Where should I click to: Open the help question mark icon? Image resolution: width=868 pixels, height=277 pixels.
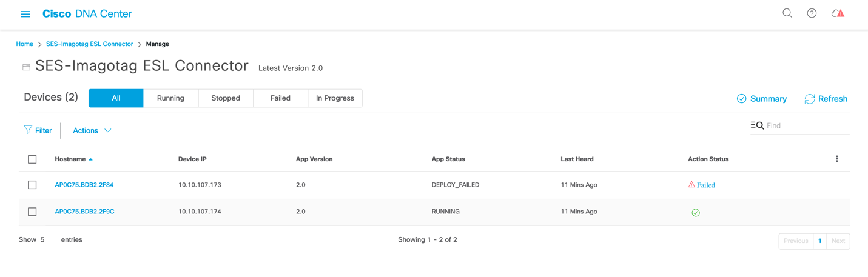point(812,13)
